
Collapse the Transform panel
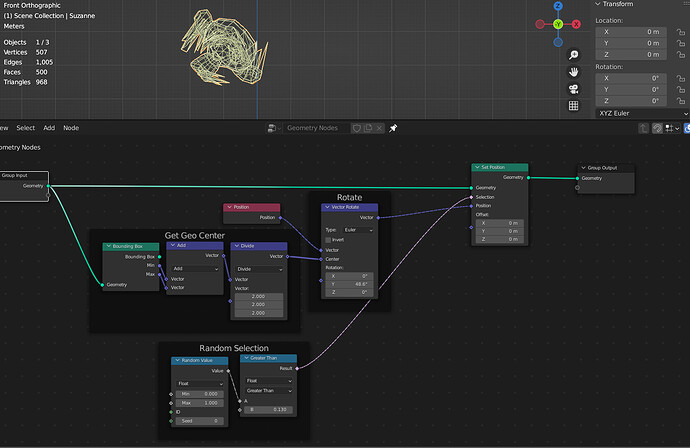(x=598, y=4)
